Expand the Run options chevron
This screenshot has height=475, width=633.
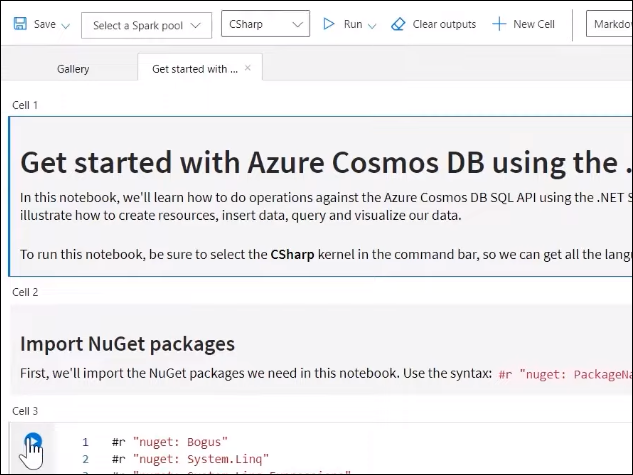tap(372, 25)
